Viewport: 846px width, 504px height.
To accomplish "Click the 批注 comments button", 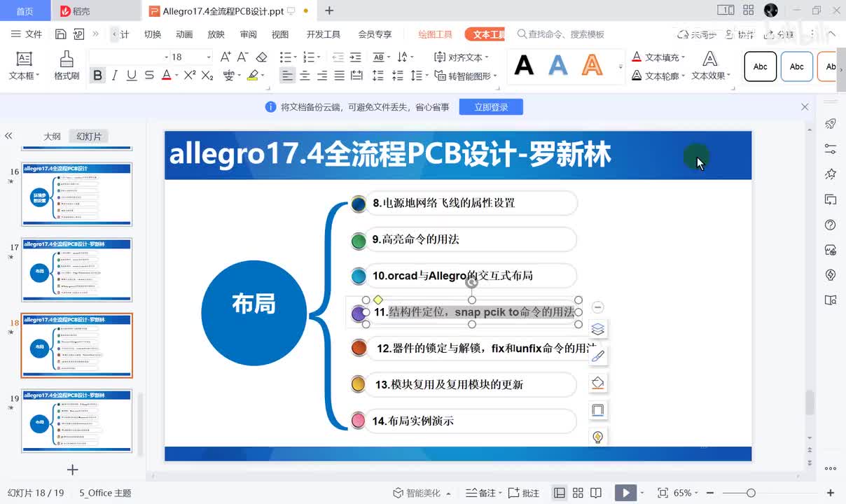I will [524, 493].
